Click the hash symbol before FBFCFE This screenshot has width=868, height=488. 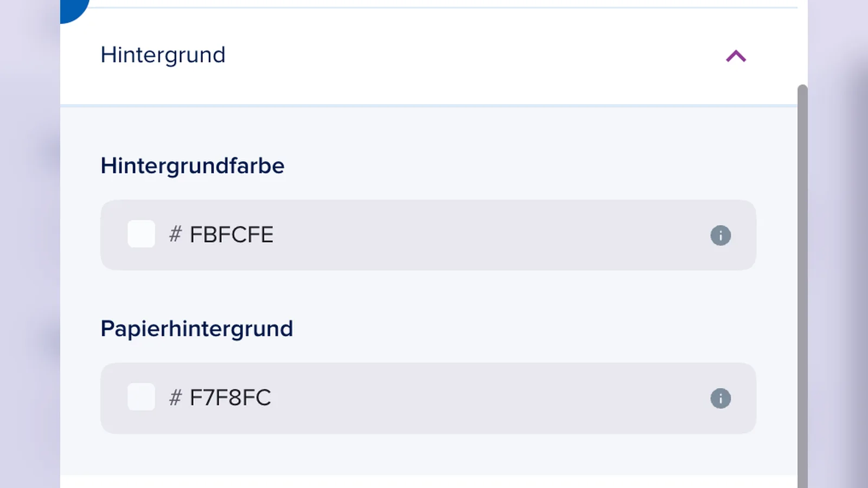(175, 235)
